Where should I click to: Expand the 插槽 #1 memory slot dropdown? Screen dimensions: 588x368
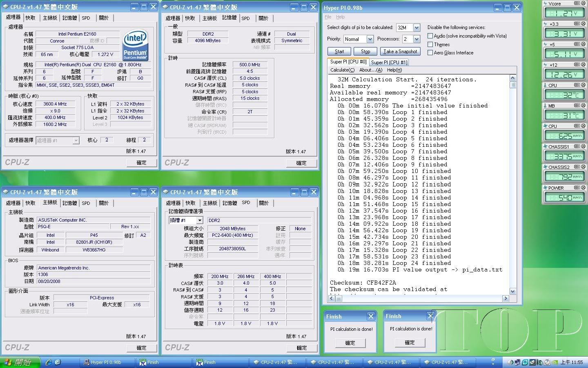[200, 220]
